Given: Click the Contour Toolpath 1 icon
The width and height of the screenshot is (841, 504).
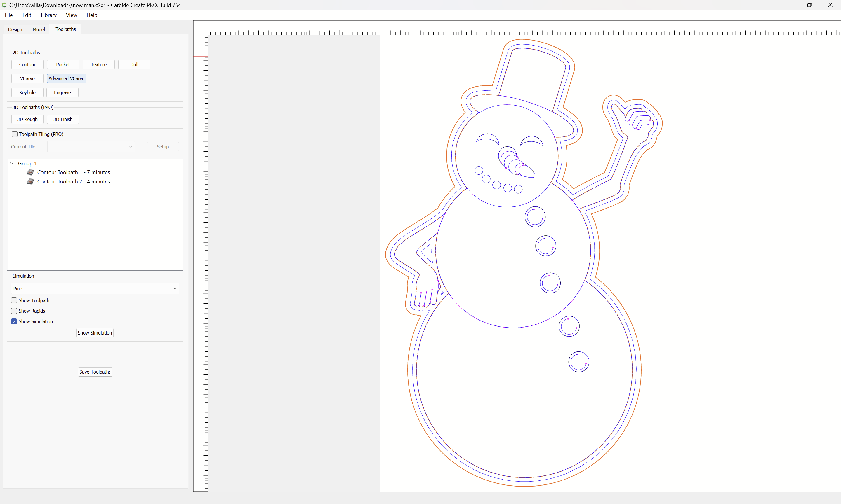Looking at the screenshot, I should tap(30, 172).
